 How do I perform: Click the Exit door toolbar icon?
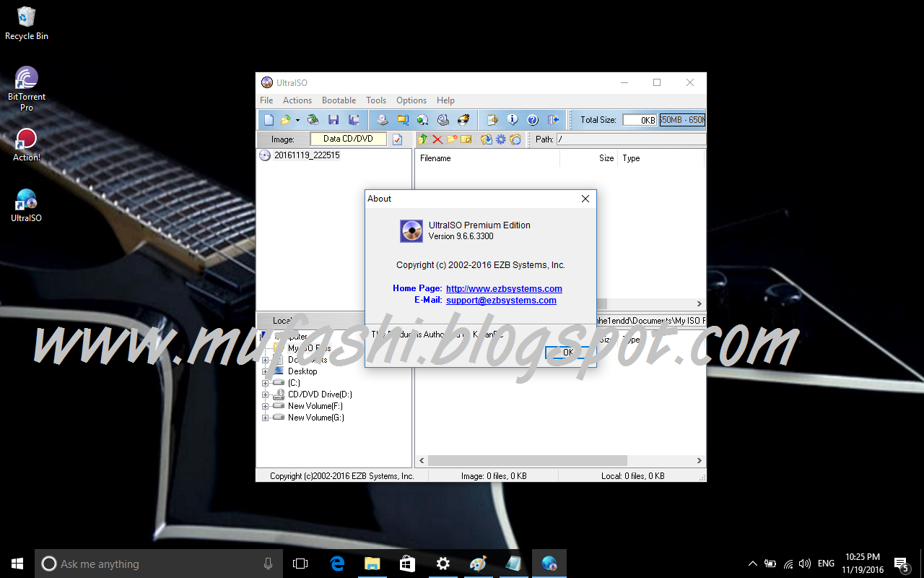[554, 120]
